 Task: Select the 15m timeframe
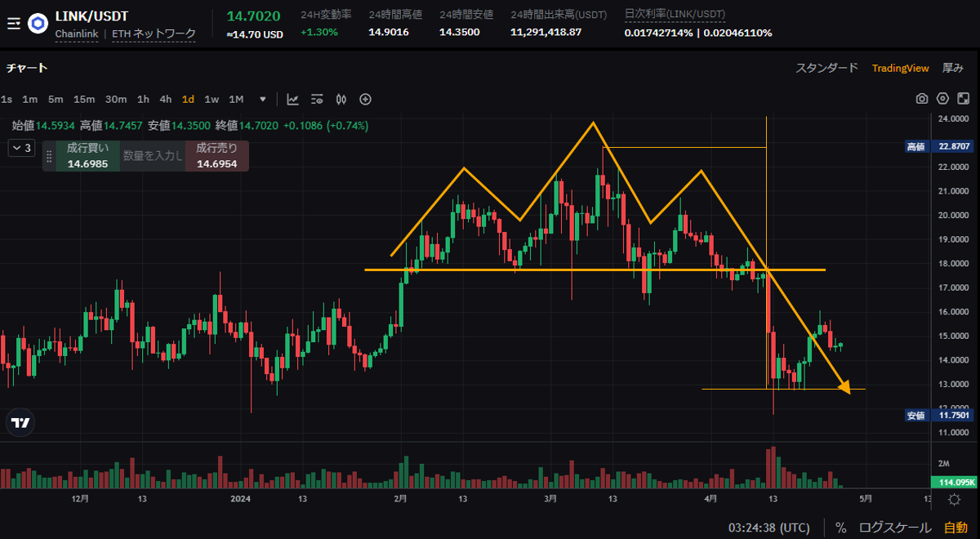pos(84,100)
